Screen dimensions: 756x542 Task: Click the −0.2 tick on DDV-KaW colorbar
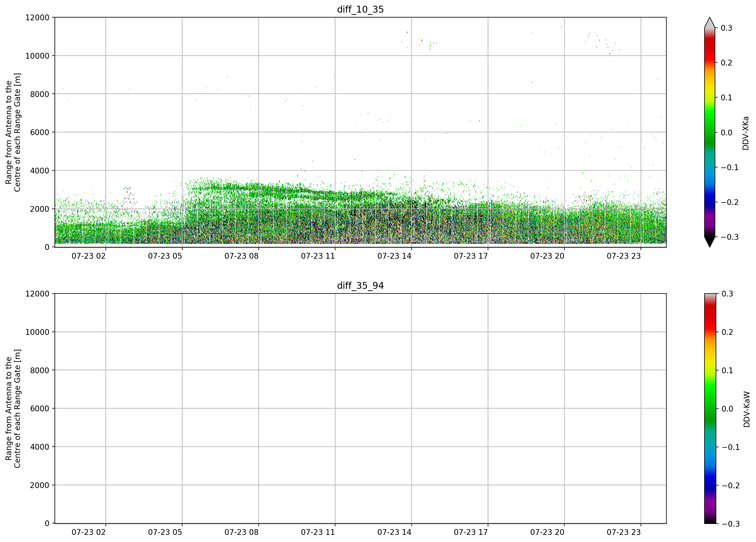(x=731, y=485)
